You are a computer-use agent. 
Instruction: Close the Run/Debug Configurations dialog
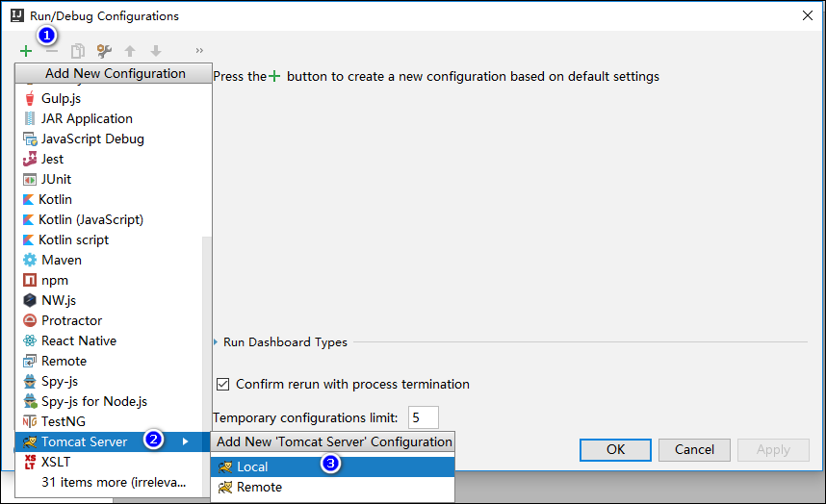click(808, 15)
